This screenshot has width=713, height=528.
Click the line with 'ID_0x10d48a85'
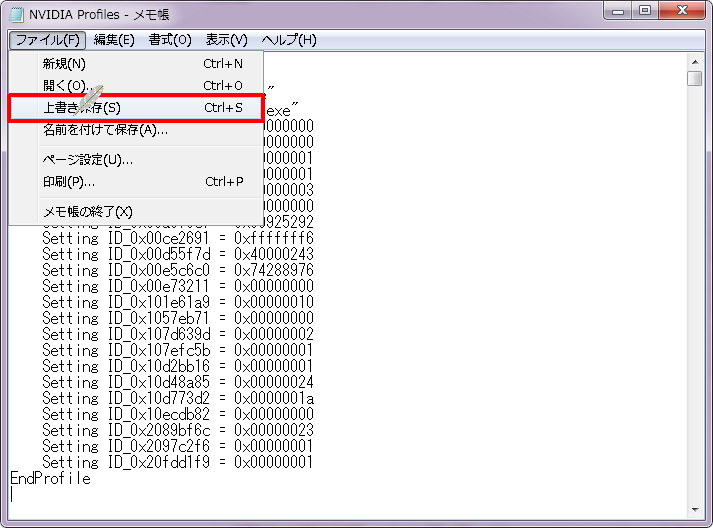pos(178,382)
